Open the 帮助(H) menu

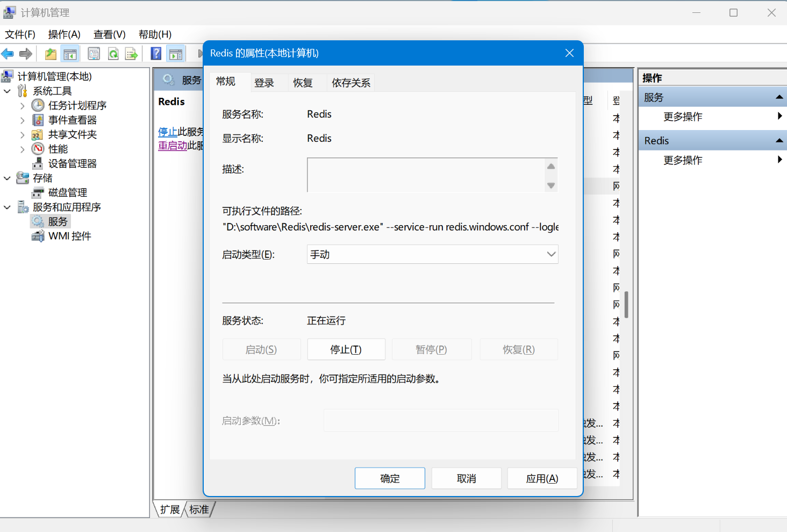click(155, 34)
